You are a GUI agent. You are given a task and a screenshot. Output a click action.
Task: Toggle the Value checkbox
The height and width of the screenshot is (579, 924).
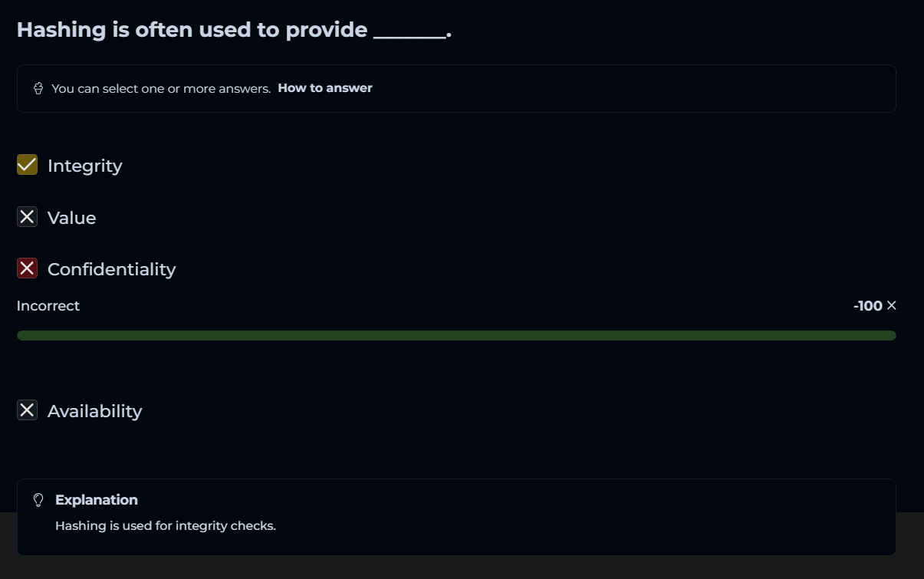28,217
